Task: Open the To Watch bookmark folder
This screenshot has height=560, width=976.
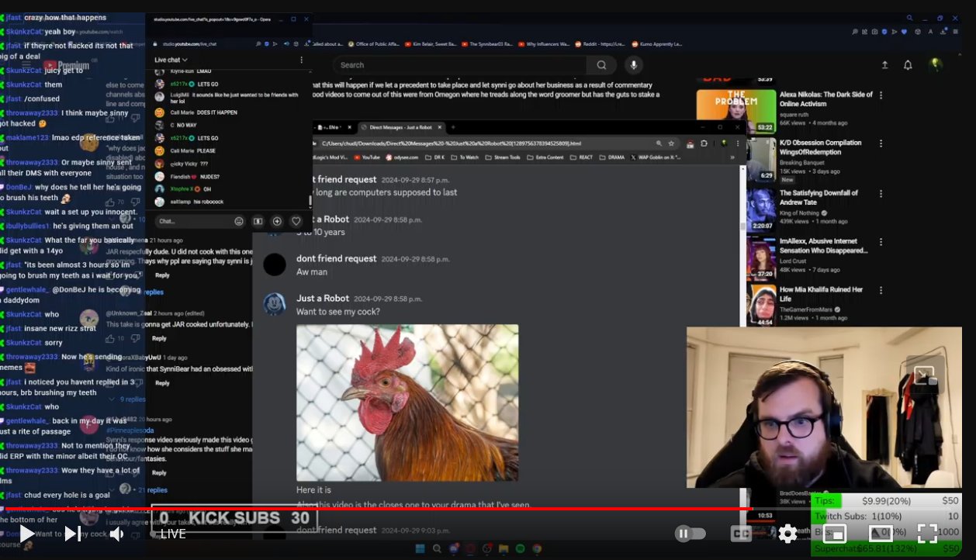Action: pos(465,157)
